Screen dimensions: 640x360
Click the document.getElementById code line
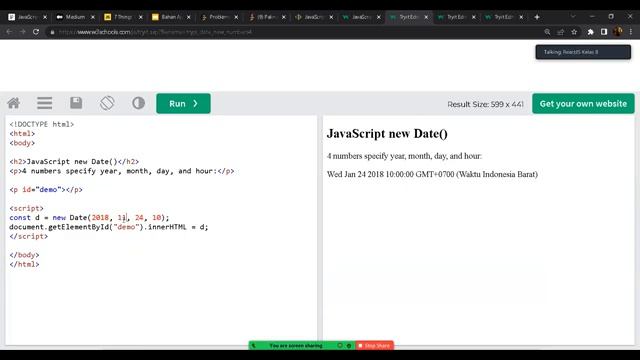(x=109, y=227)
